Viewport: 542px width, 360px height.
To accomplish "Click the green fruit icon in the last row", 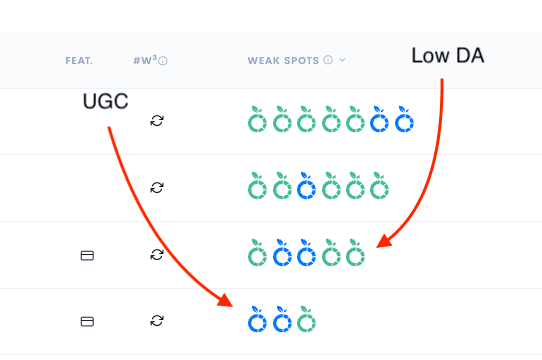I will (x=306, y=319).
